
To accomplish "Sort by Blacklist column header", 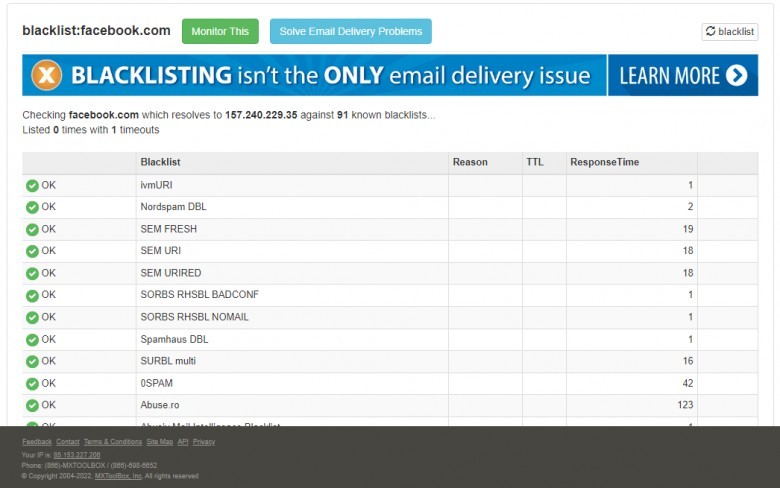I will (160, 162).
